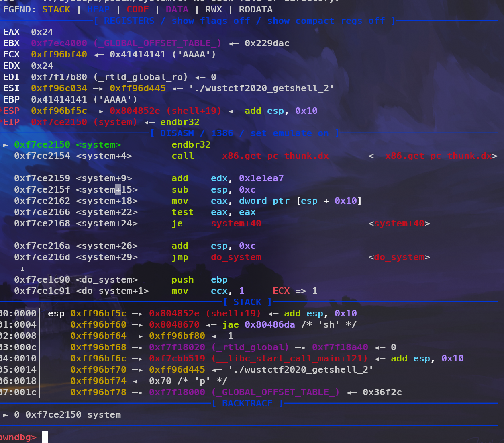
Task: Click the frame 0 arrow in the BACKTRACE section
Action: (x=6, y=415)
